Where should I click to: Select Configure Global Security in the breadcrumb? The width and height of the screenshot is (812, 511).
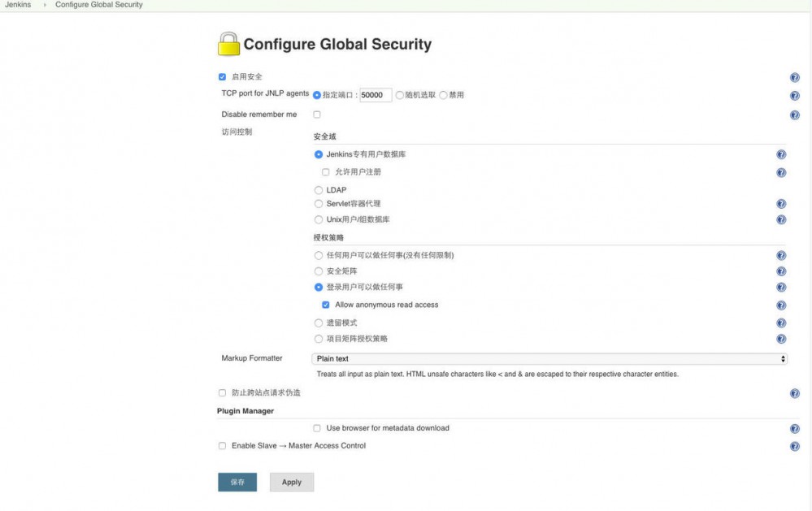click(x=97, y=4)
